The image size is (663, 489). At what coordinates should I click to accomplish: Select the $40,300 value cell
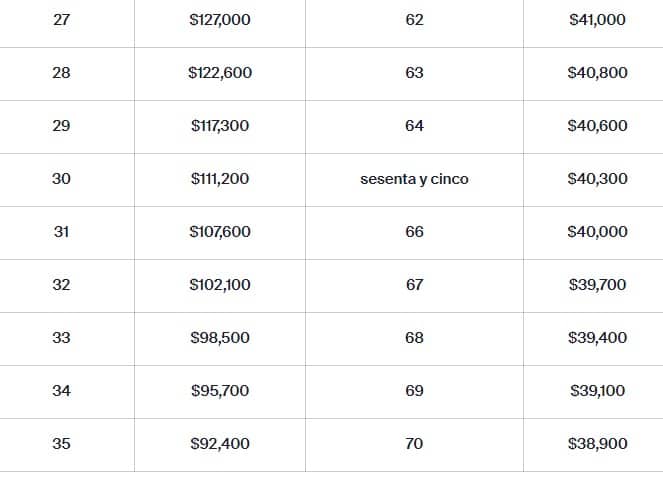[597, 179]
